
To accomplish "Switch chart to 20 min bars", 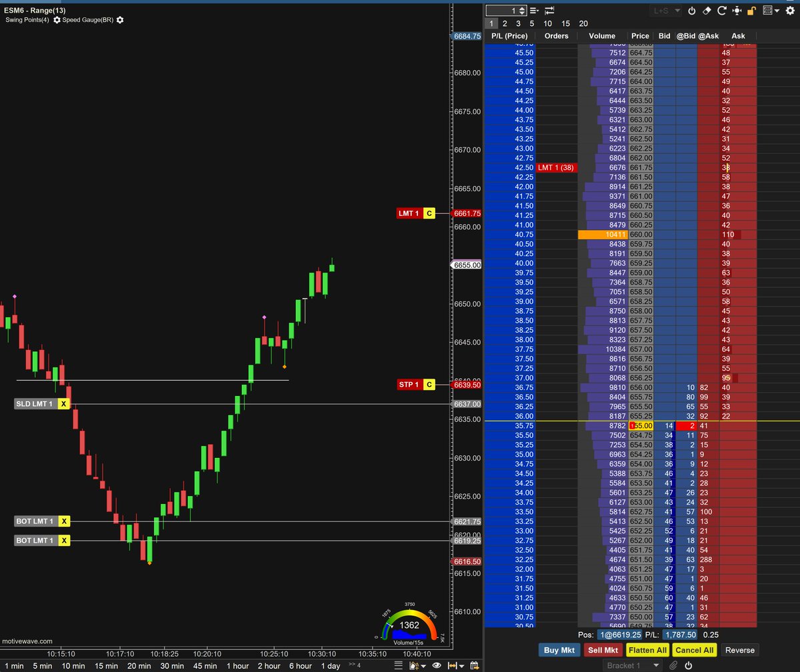I will coord(140,666).
